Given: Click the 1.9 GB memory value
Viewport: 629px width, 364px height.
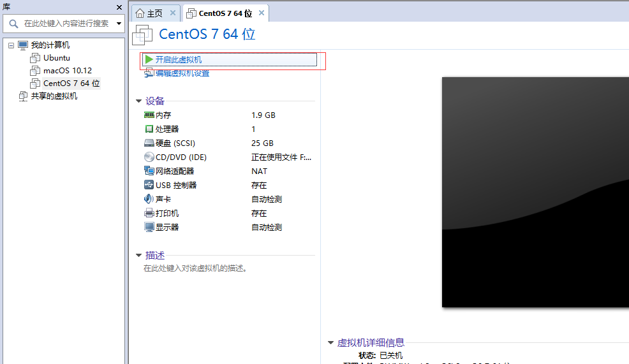Looking at the screenshot, I should pos(263,115).
